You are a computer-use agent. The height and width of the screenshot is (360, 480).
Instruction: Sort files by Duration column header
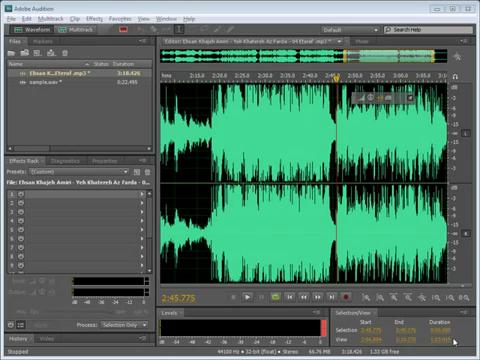[x=123, y=64]
